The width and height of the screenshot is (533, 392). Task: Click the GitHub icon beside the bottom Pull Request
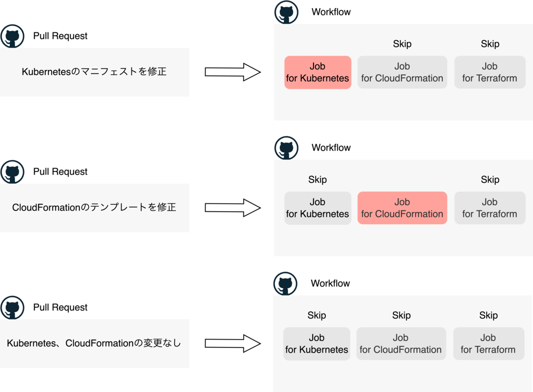pyautogui.click(x=13, y=308)
